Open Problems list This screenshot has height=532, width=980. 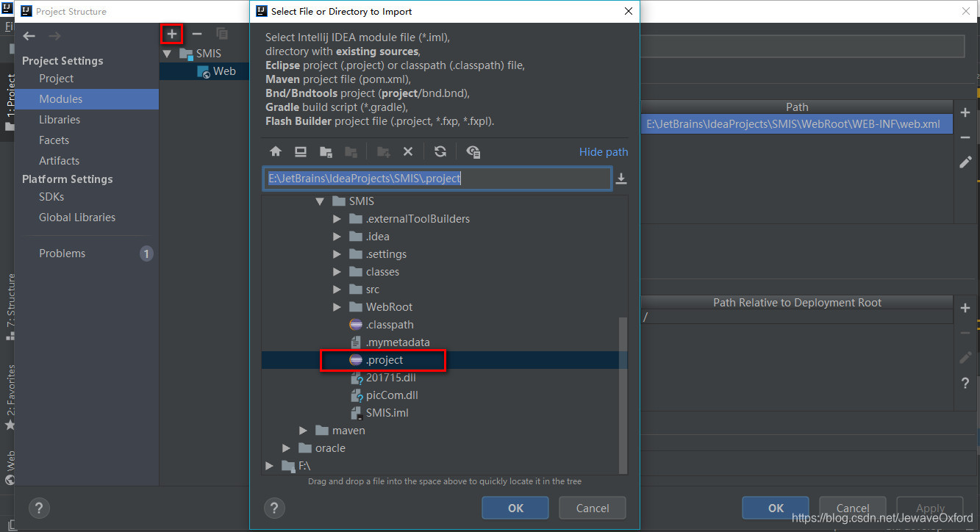pos(62,254)
